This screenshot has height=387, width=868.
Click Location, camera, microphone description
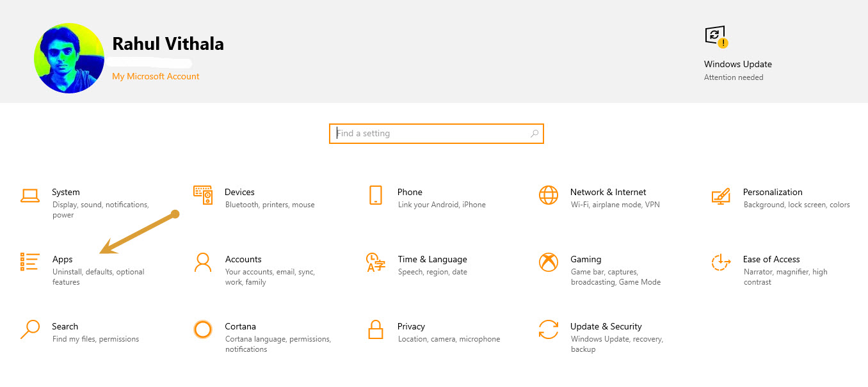coord(449,339)
